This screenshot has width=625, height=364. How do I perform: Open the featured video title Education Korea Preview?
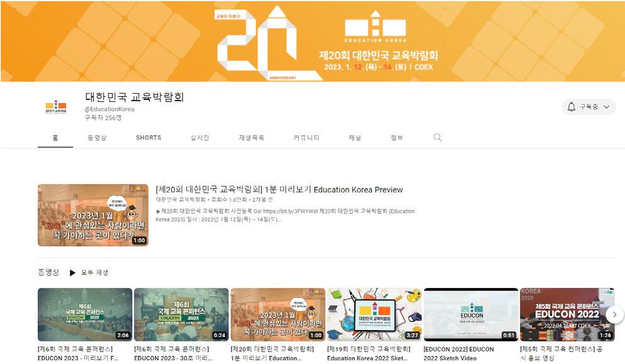tap(279, 190)
